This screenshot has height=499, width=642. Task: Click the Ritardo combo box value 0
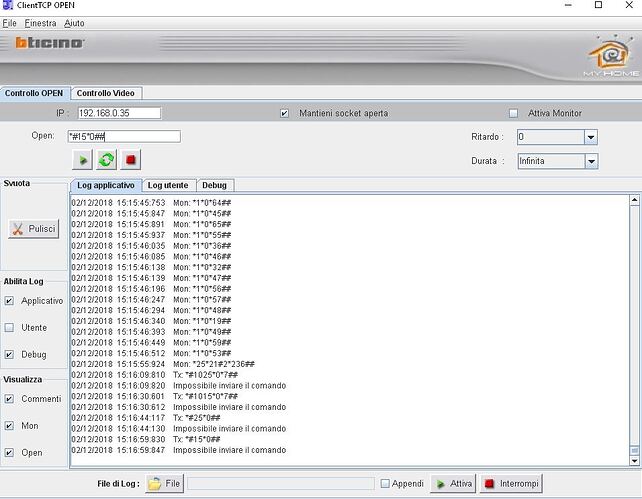point(551,137)
